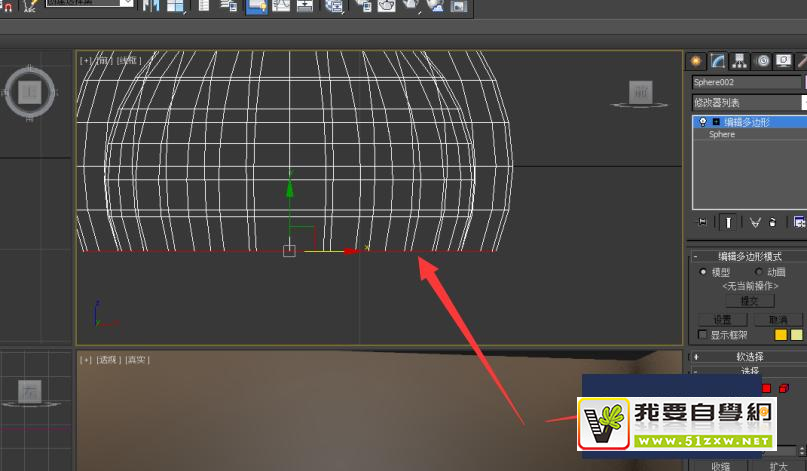Viewport: 807px width, 471px height.
Task: Click the 提交 button
Action: [x=749, y=301]
